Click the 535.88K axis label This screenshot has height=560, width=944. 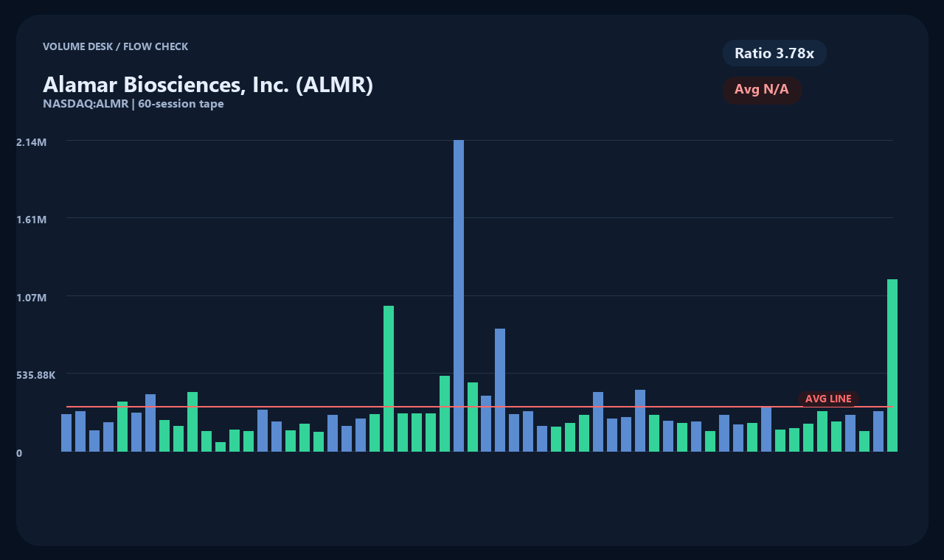point(36,375)
